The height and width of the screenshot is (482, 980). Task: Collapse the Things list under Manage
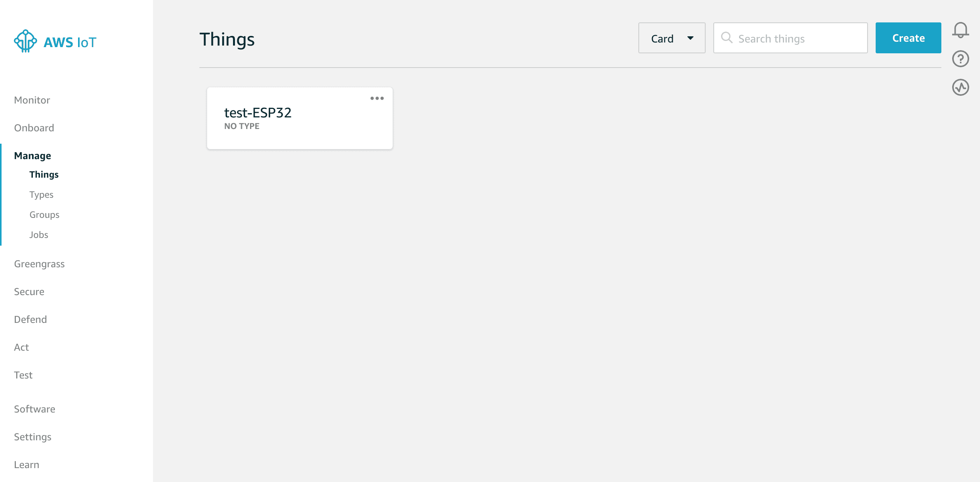[44, 174]
